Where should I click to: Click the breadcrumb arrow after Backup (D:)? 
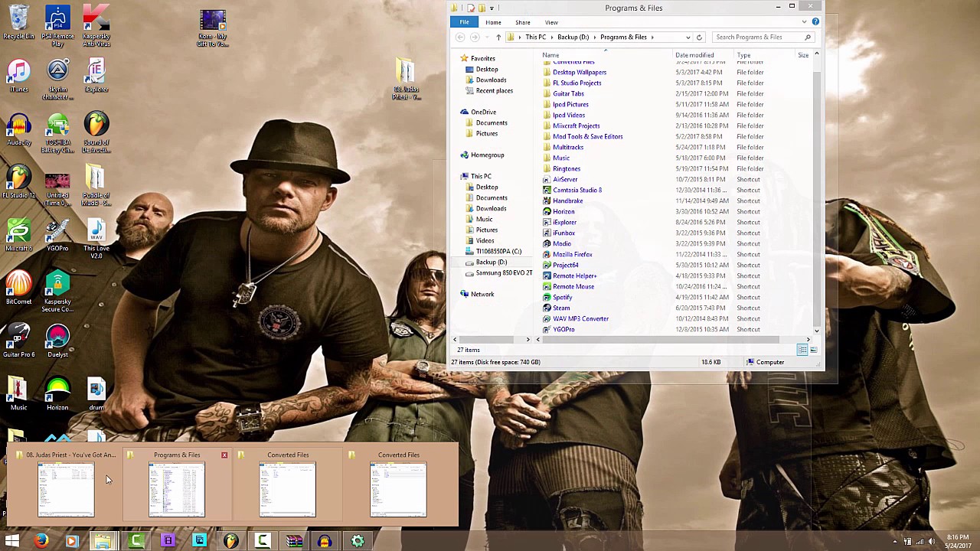(595, 37)
